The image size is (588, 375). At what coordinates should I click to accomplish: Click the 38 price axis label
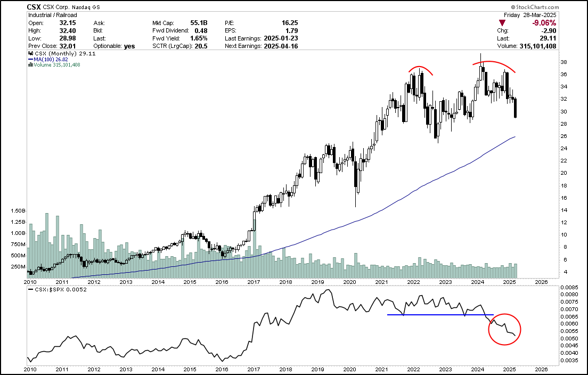(x=563, y=62)
